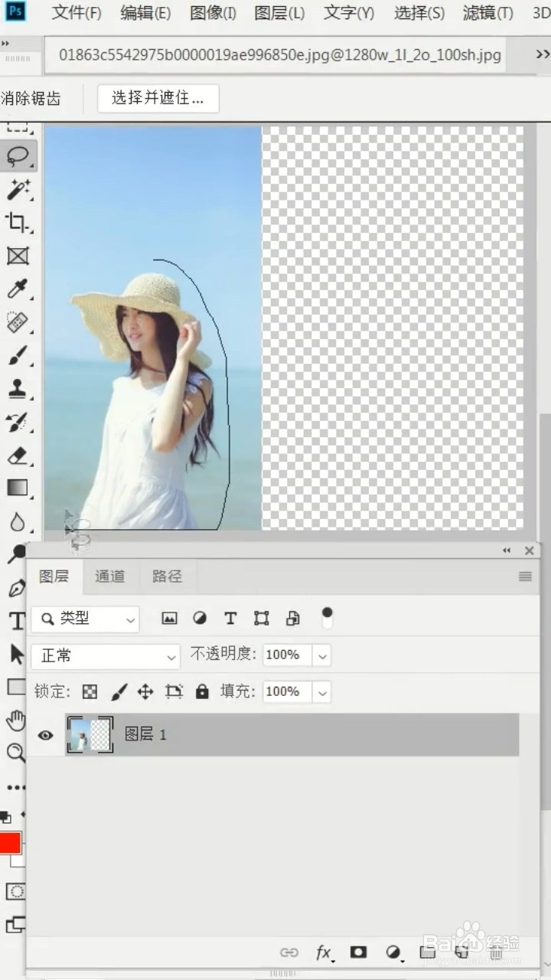This screenshot has height=980, width=551.
Task: Lock layer position
Action: click(x=145, y=692)
